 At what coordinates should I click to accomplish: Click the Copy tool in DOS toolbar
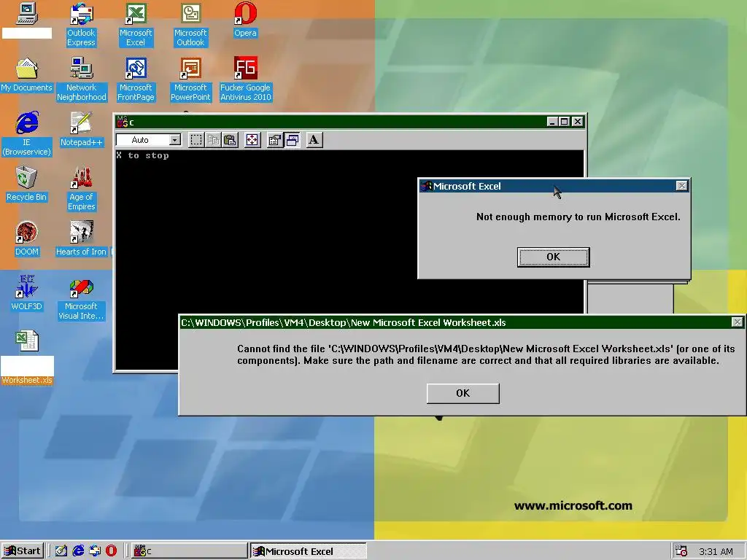coord(214,140)
